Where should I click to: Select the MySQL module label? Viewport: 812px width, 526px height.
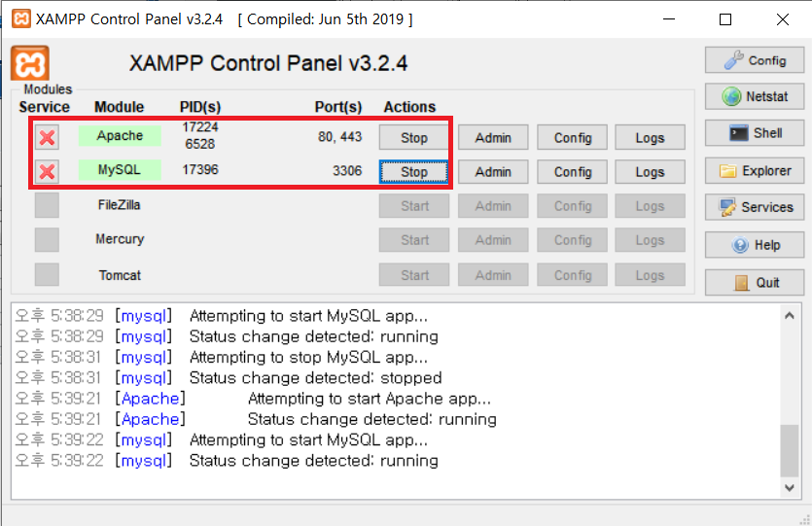click(x=120, y=170)
